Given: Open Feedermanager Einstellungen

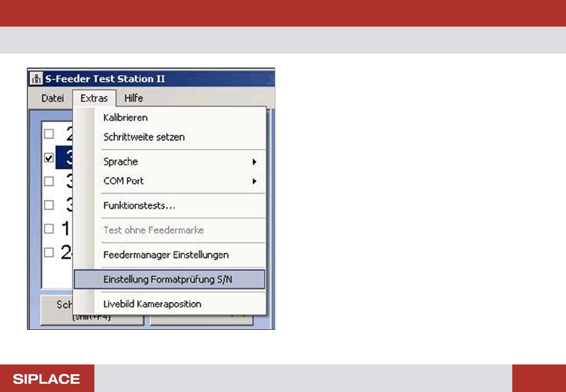Looking at the screenshot, I should 170,255.
